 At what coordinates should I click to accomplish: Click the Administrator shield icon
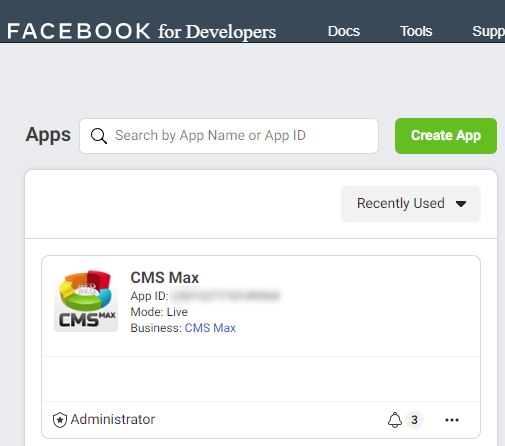[x=60, y=420]
